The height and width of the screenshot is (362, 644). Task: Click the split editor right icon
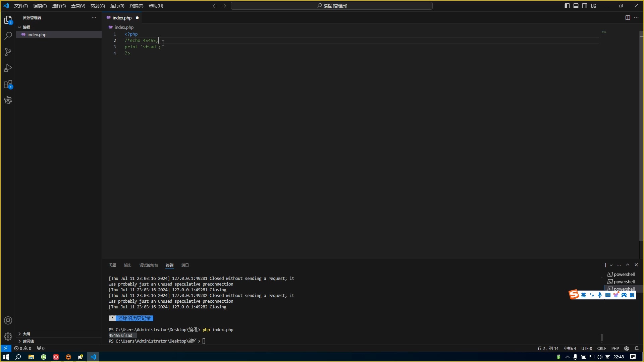tap(628, 18)
